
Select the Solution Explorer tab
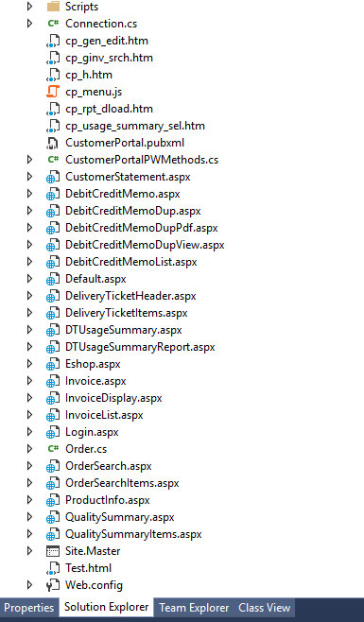107,607
